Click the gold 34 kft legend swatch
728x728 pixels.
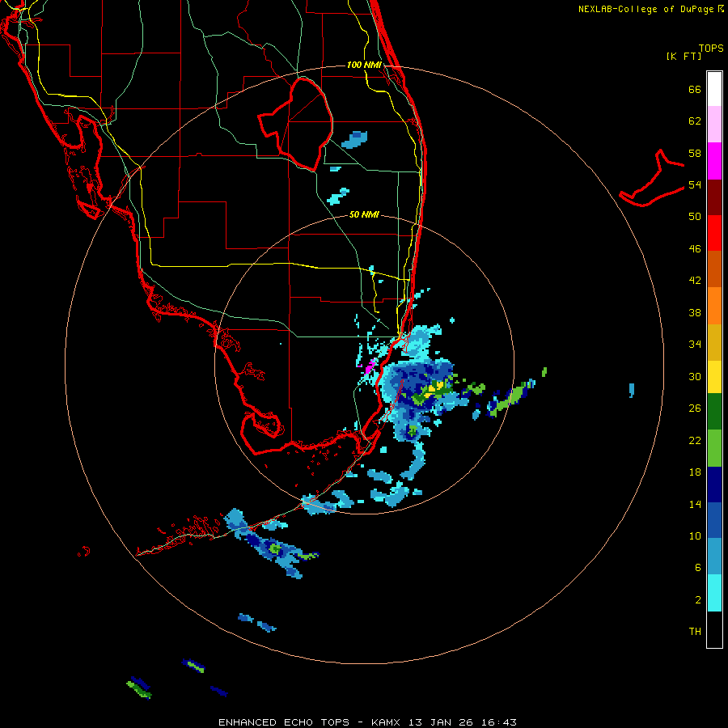coord(714,342)
